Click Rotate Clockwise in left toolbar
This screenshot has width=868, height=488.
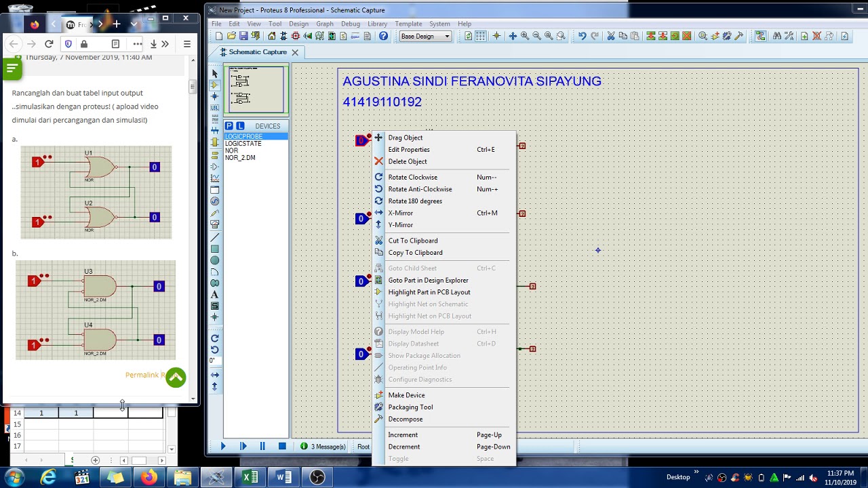pyautogui.click(x=215, y=338)
